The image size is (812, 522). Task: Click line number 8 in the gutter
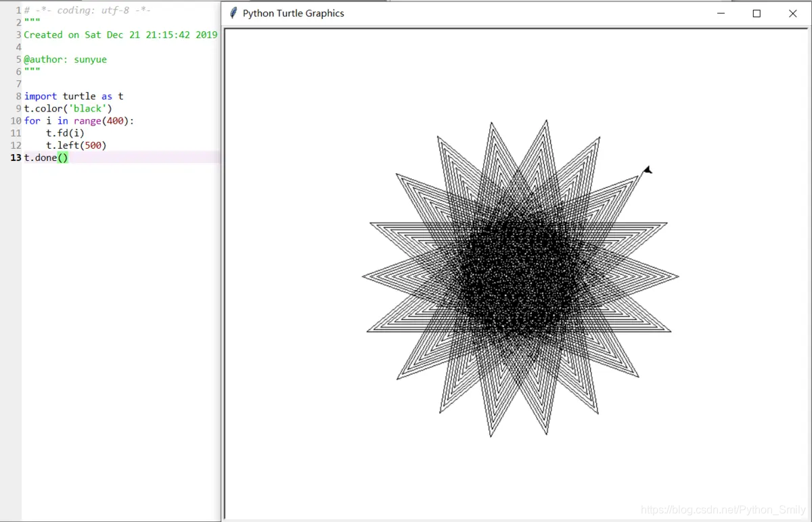(18, 96)
